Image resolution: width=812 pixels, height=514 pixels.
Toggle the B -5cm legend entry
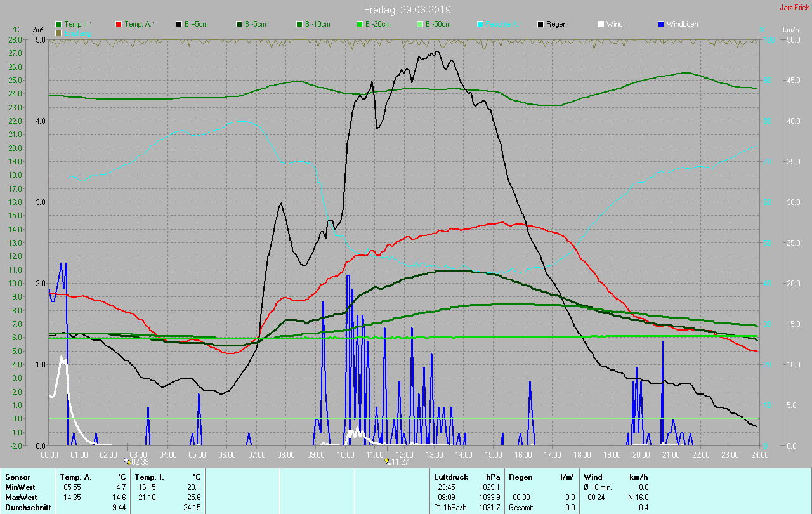(251, 24)
